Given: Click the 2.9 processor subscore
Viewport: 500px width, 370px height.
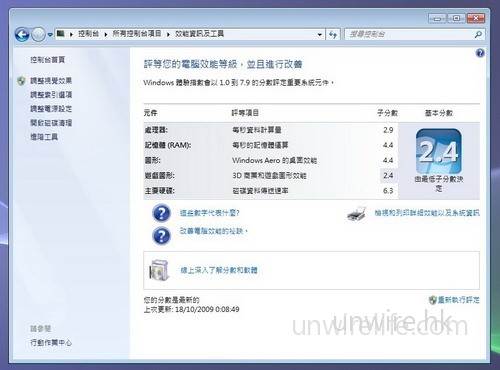Looking at the screenshot, I should pos(388,130).
